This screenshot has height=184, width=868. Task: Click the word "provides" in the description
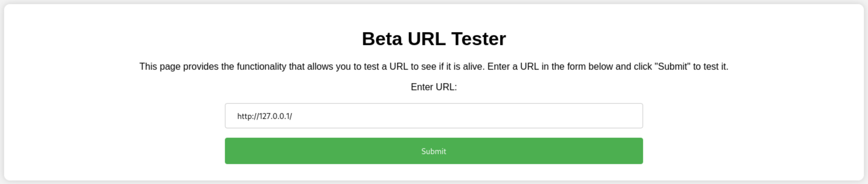(201, 67)
